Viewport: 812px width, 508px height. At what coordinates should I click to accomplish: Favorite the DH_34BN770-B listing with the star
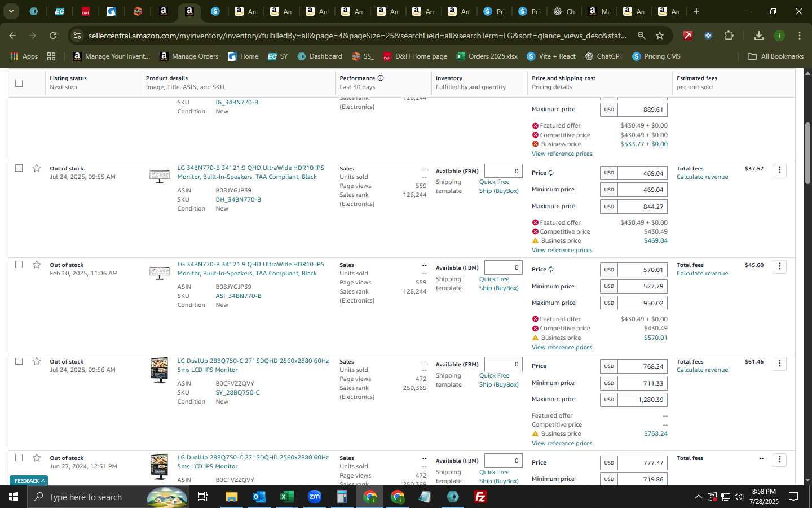click(x=37, y=168)
